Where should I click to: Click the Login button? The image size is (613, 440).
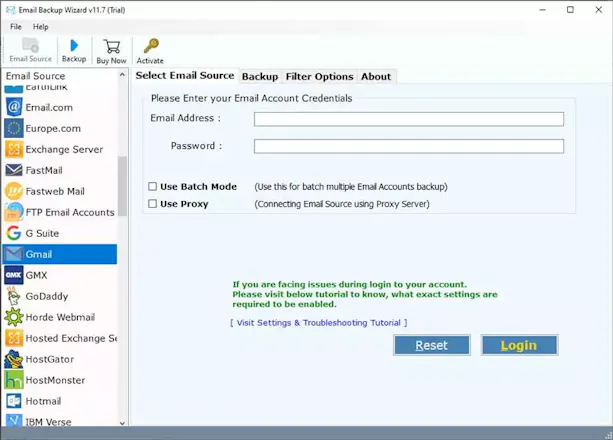[519, 345]
